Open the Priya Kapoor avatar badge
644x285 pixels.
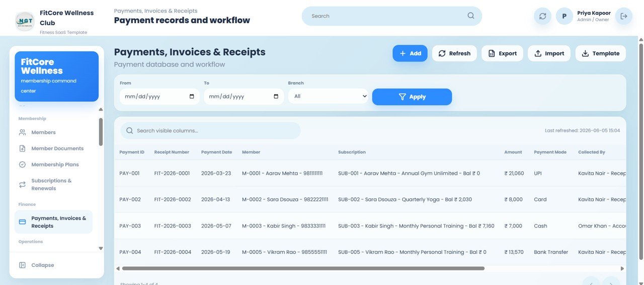[x=565, y=16]
